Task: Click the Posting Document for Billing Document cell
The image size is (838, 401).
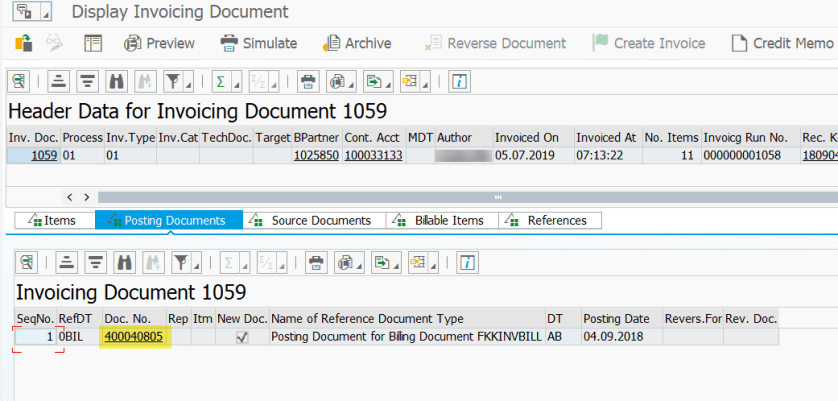Action: tap(407, 337)
